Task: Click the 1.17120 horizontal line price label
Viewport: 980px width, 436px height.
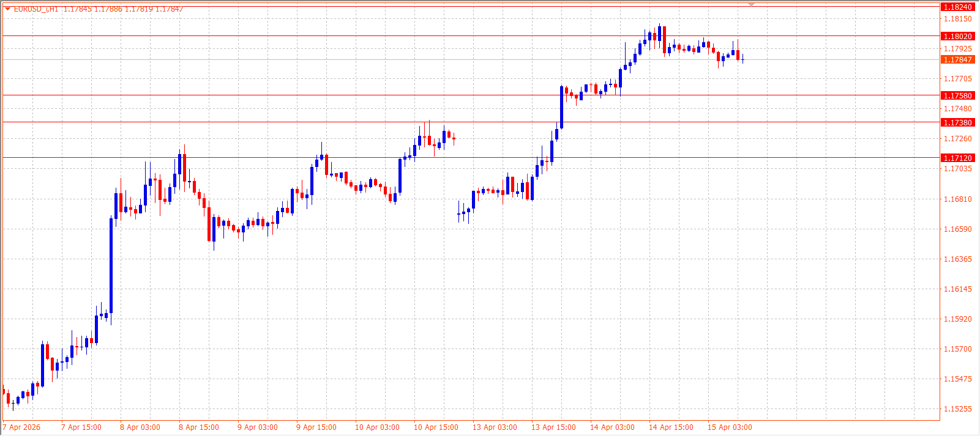Action: 957,158
